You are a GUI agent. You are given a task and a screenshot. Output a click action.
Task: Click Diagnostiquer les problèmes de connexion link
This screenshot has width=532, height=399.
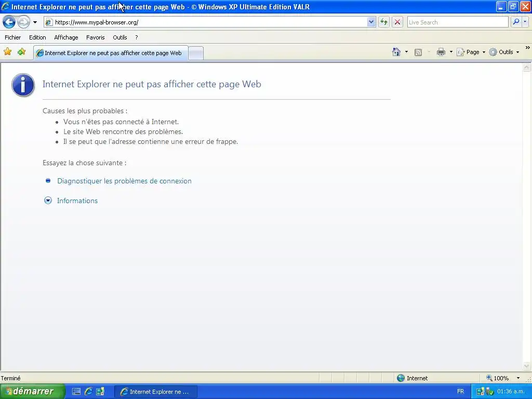tap(124, 181)
